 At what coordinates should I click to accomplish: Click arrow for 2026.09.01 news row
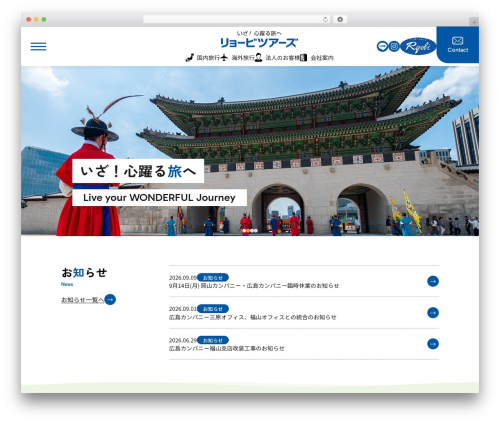(x=433, y=313)
